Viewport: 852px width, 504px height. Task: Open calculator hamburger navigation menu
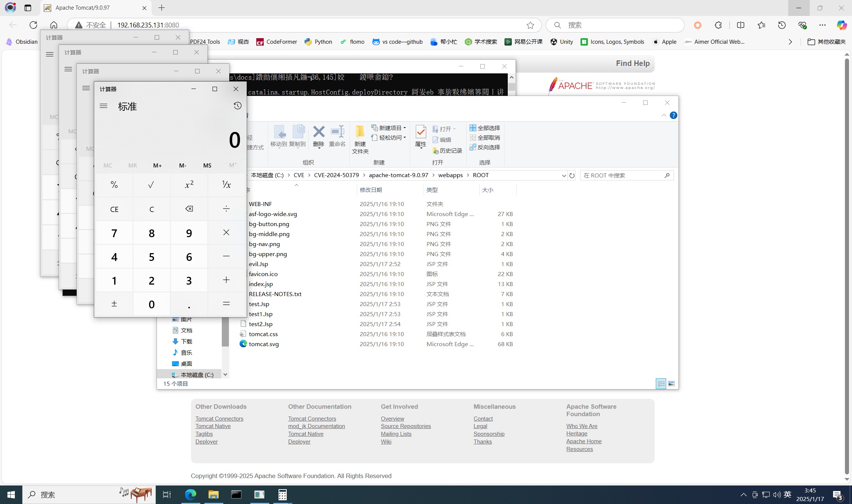(103, 106)
